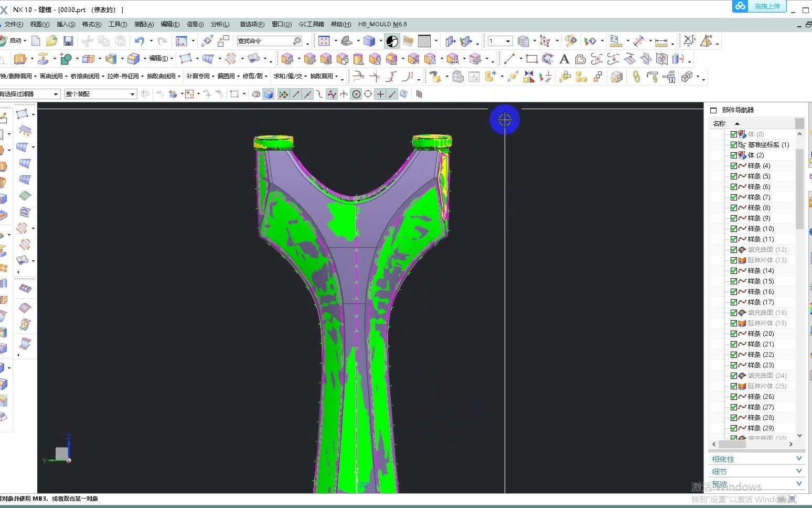Select the Shaded rendering cube icon
The image size is (812, 508).
tap(369, 41)
